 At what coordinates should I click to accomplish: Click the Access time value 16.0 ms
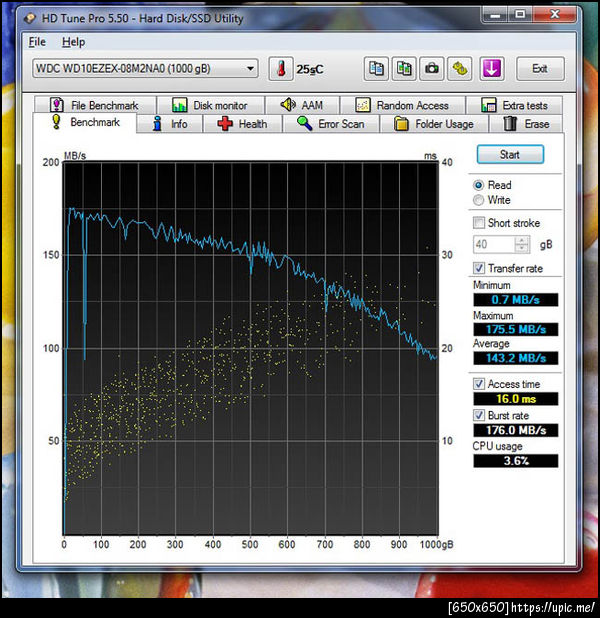tap(516, 399)
